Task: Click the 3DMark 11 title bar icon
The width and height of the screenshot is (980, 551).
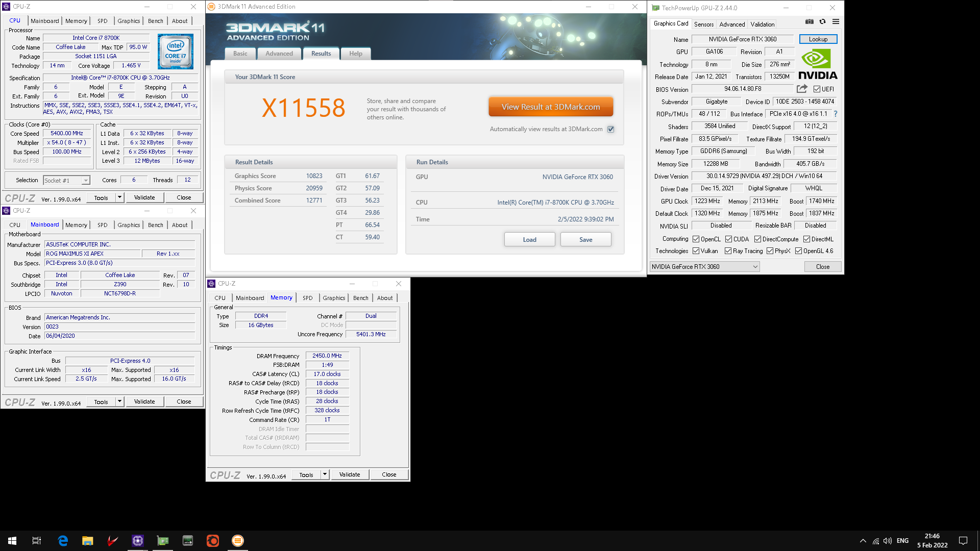Action: coord(211,7)
